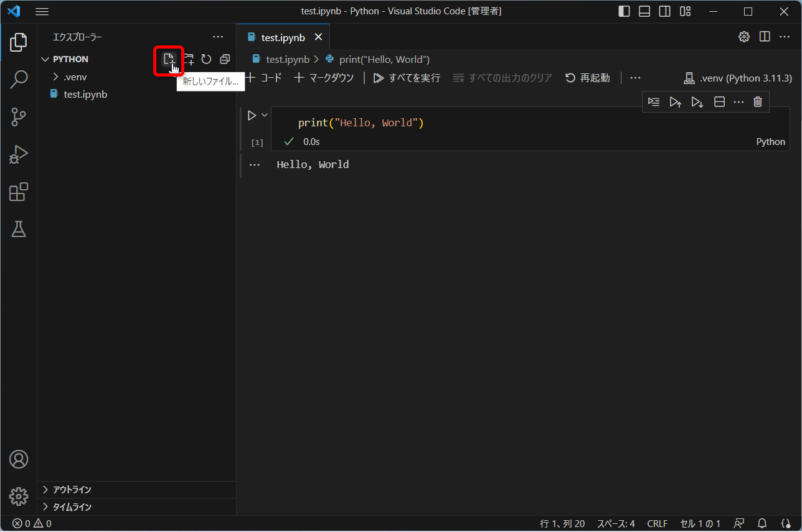Run all cells in the notebook
The image size is (802, 532).
click(x=406, y=78)
